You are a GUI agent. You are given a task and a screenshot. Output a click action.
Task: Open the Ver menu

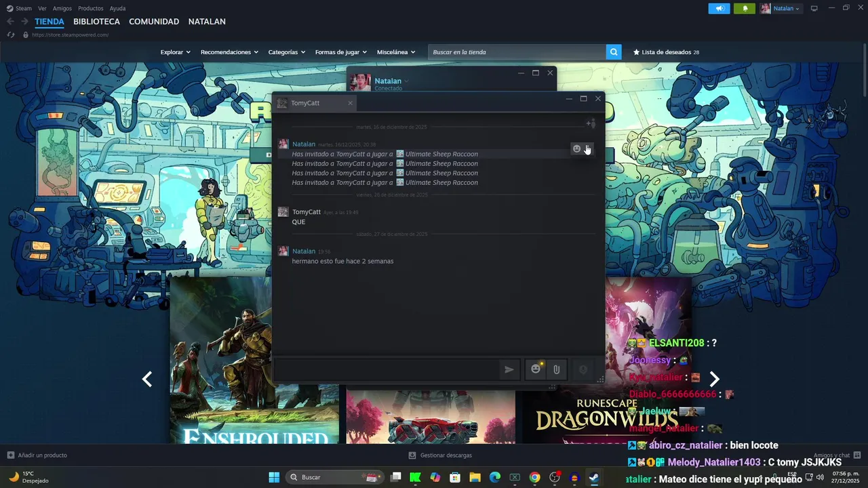[42, 8]
